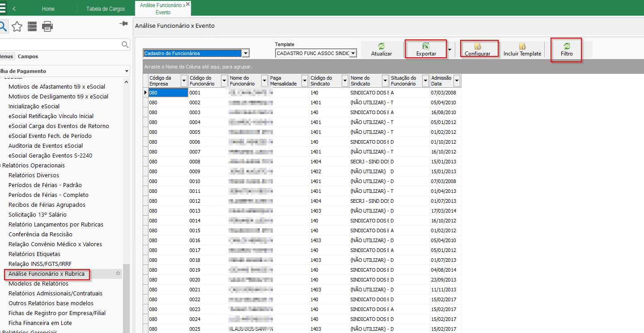
Task: Click inside the sidebar menu search field
Action: pyautogui.click(x=60, y=44)
